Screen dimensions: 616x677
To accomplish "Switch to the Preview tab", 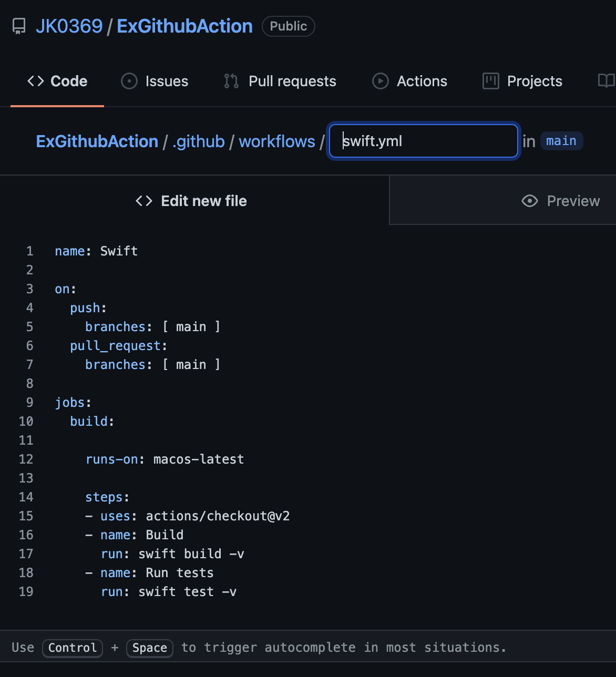I will coord(560,201).
